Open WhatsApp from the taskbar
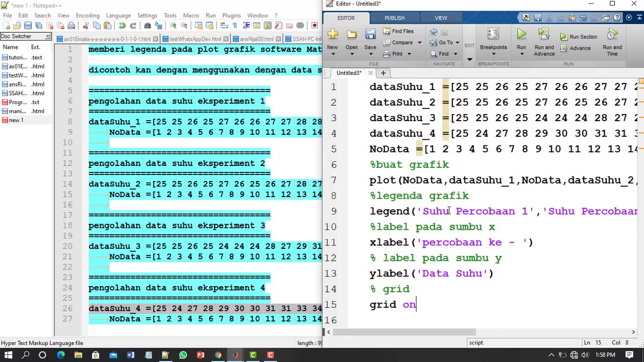 183,355
